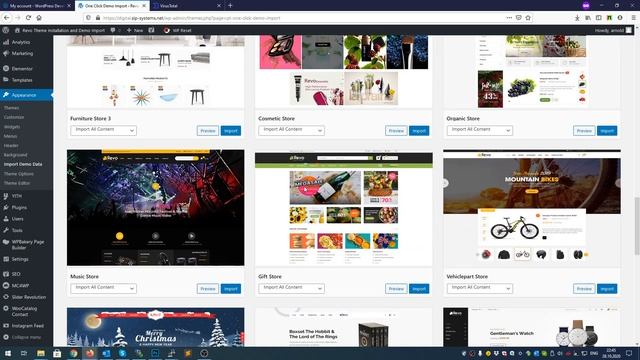The height and width of the screenshot is (360, 640).
Task: Open Import Demo Data submenu item
Action: [23, 164]
